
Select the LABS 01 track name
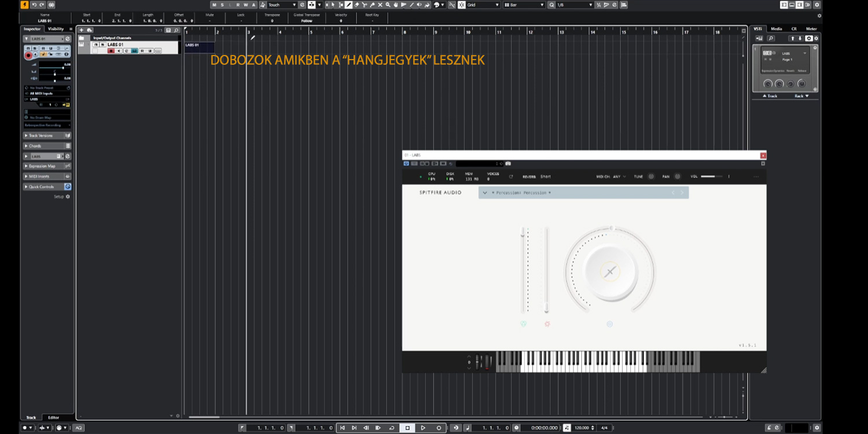pyautogui.click(x=115, y=45)
